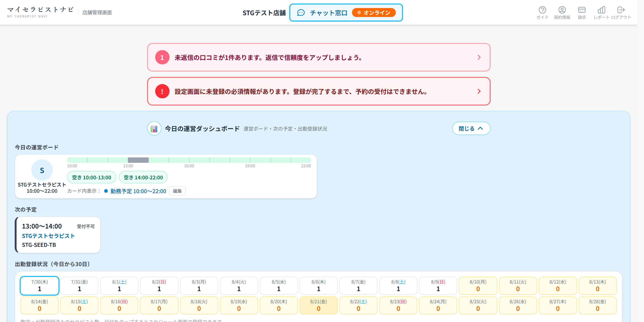Viewport: 644px width, 322px height.
Task: Select the 8/23(日) date cell
Action: (x=398, y=305)
